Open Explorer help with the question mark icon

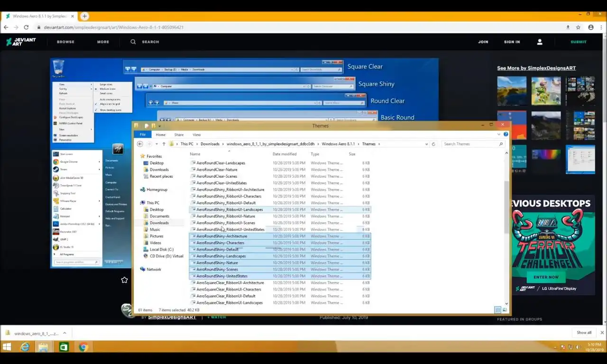[x=506, y=135]
